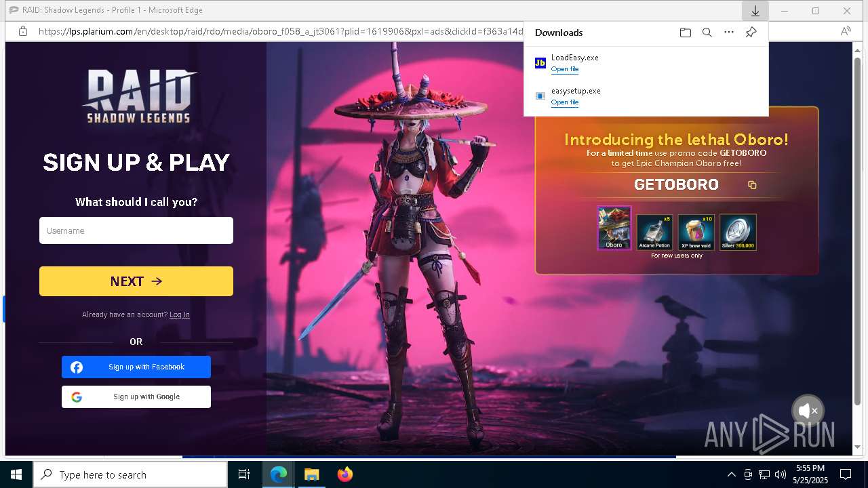Pin the Downloads panel
The height and width of the screenshot is (488, 868).
tap(751, 33)
